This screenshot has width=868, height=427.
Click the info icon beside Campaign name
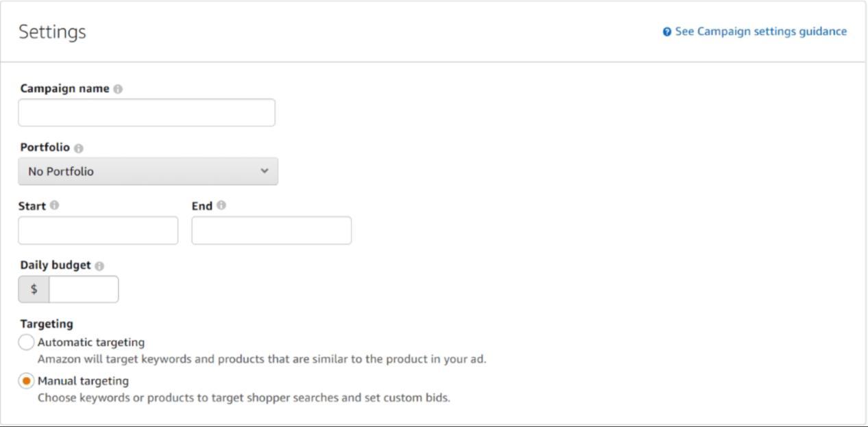coord(118,89)
